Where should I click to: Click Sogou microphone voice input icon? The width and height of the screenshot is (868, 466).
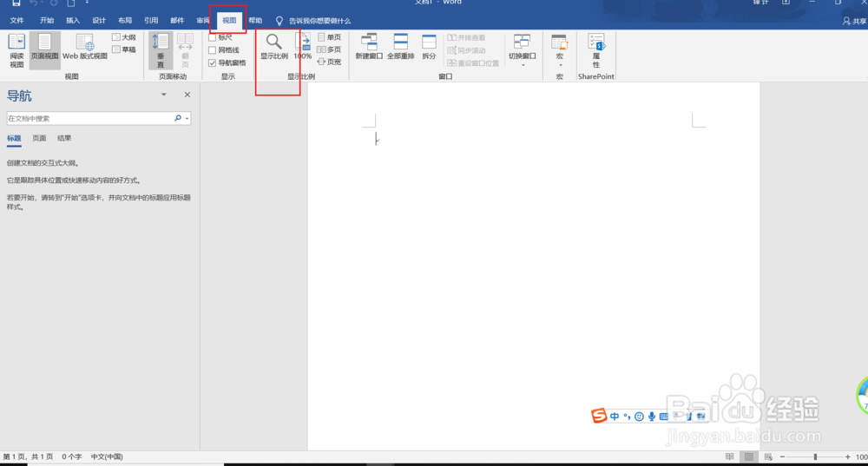(x=652, y=417)
